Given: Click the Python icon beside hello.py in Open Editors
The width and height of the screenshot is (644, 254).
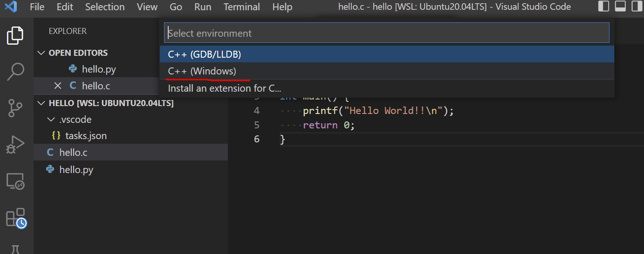Looking at the screenshot, I should point(73,69).
